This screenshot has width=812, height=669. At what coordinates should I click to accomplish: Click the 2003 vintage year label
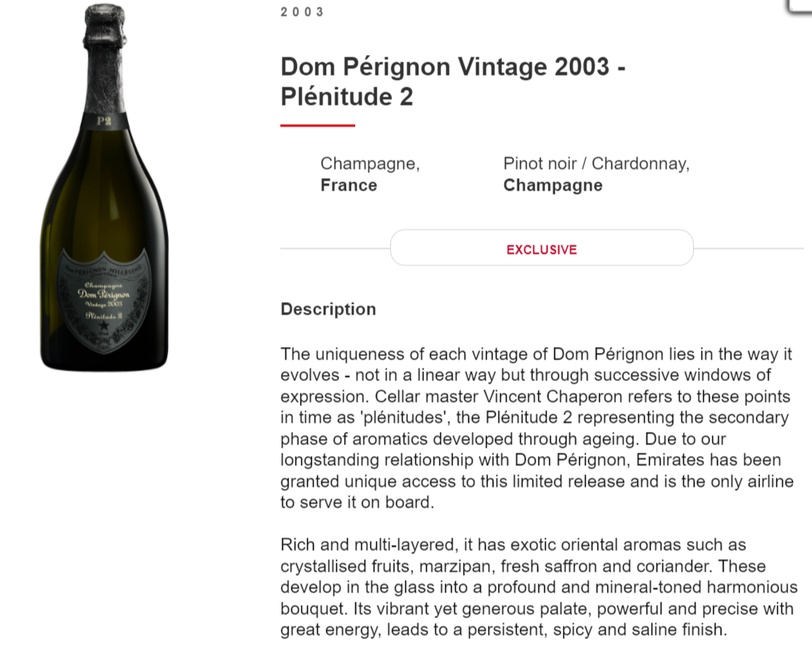302,12
